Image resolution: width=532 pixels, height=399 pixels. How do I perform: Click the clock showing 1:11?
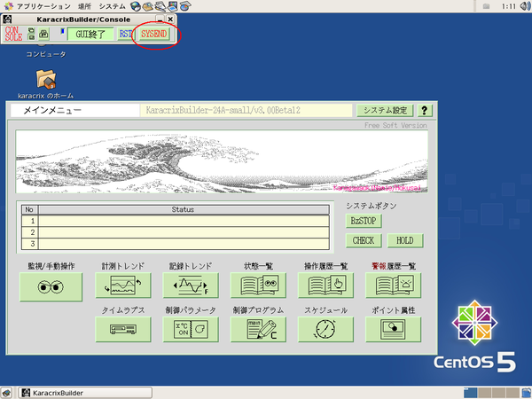509,6
